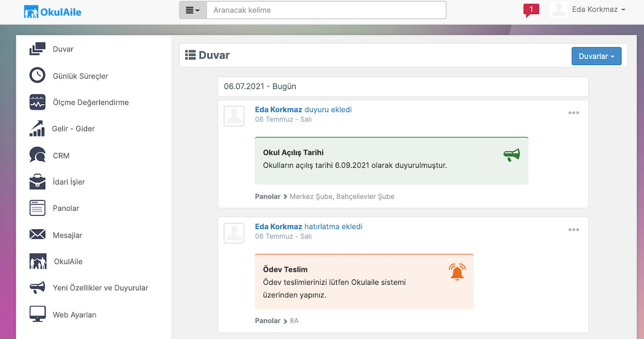Go to Günlük Süreçler menu item
This screenshot has height=339, width=644.
coord(80,76)
